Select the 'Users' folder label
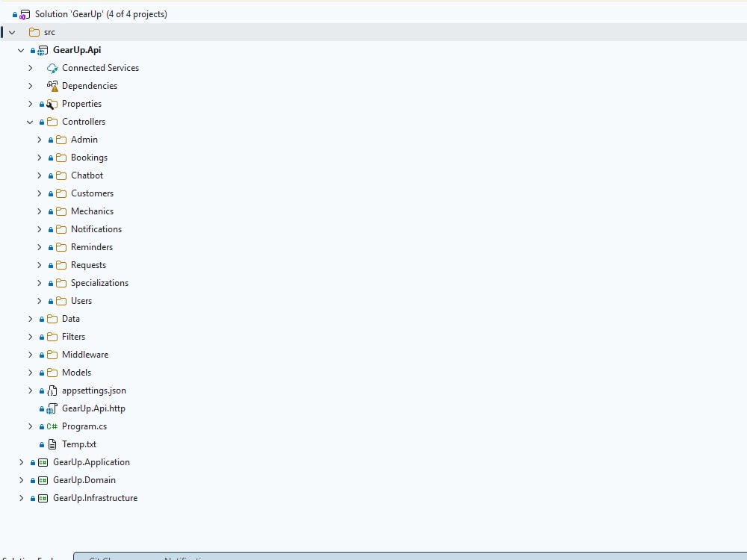 coord(81,301)
